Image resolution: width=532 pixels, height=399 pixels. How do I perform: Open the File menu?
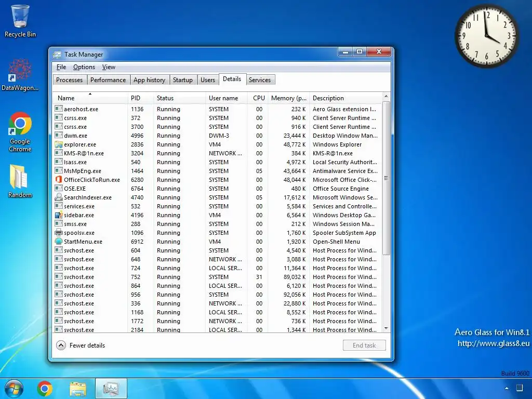coord(61,67)
